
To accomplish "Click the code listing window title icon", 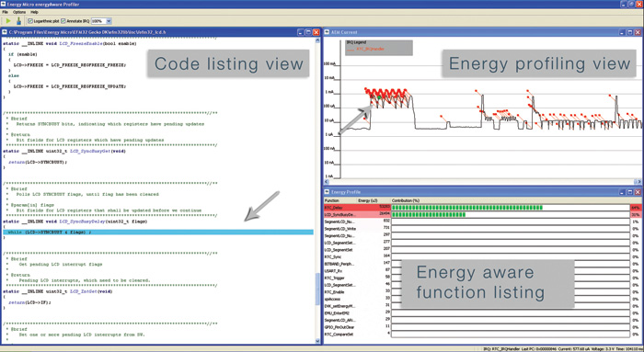I will (x=5, y=32).
